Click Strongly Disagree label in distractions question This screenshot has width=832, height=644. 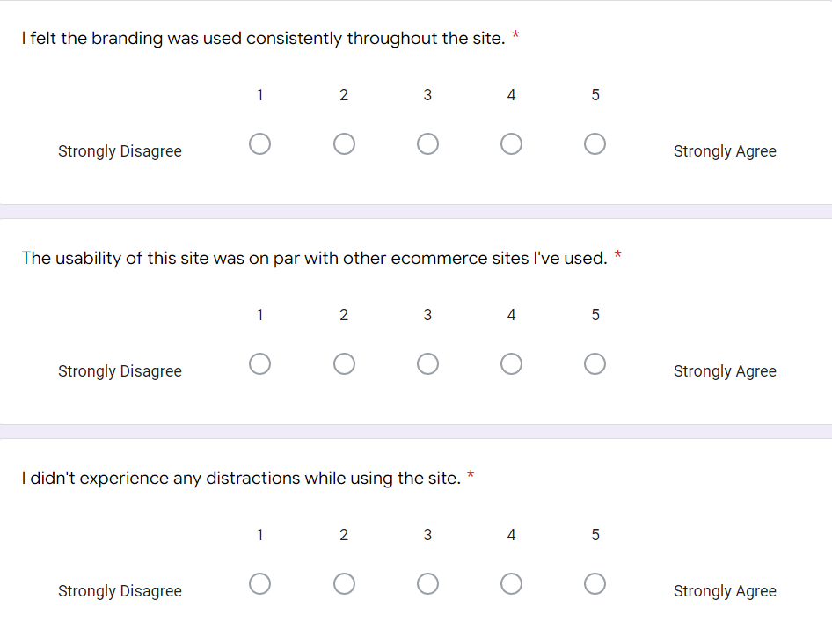(x=120, y=591)
